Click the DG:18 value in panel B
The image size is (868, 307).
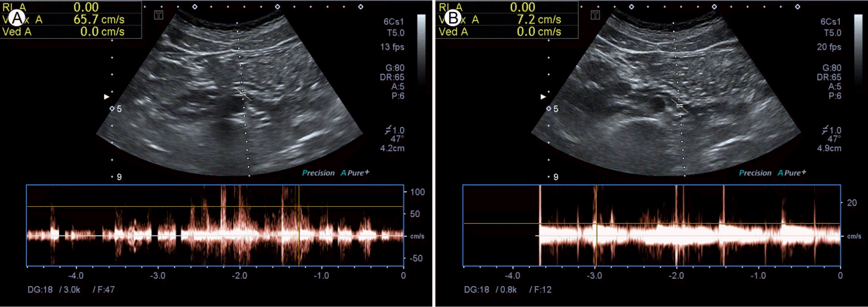(x=477, y=288)
